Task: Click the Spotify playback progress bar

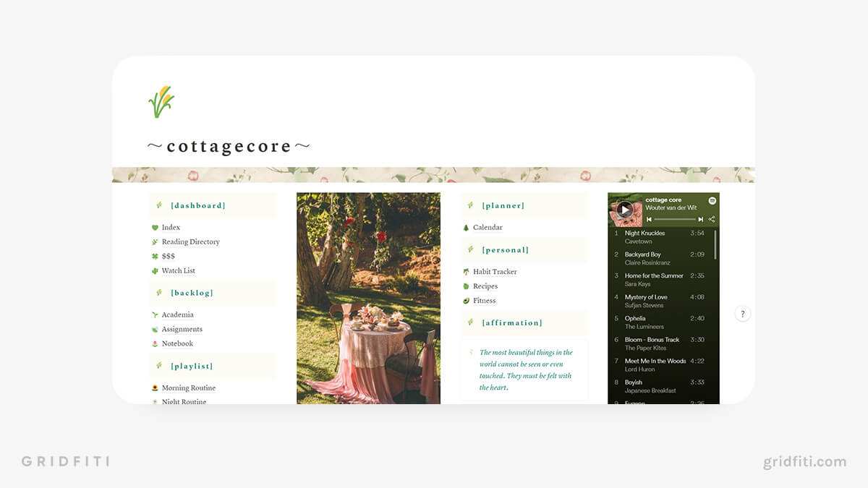Action: (x=674, y=219)
